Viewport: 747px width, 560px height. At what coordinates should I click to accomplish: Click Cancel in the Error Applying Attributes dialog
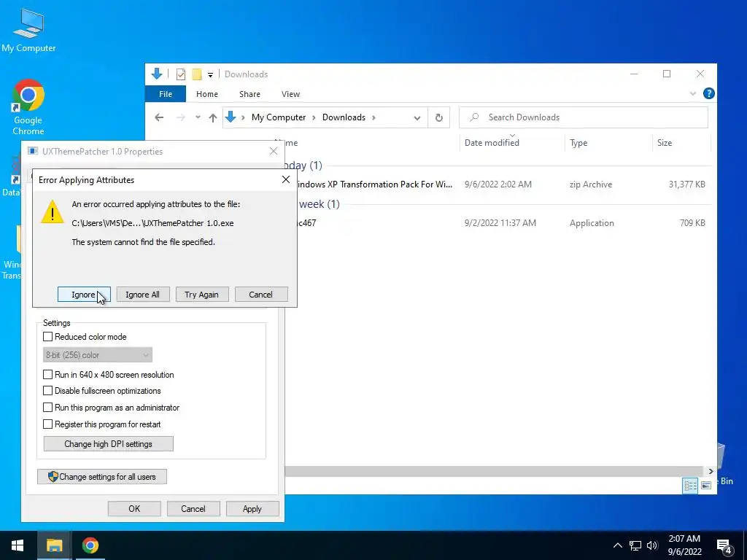pos(261,295)
